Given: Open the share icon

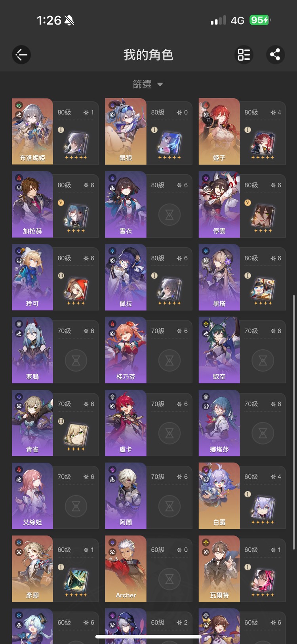Looking at the screenshot, I should pos(275,55).
